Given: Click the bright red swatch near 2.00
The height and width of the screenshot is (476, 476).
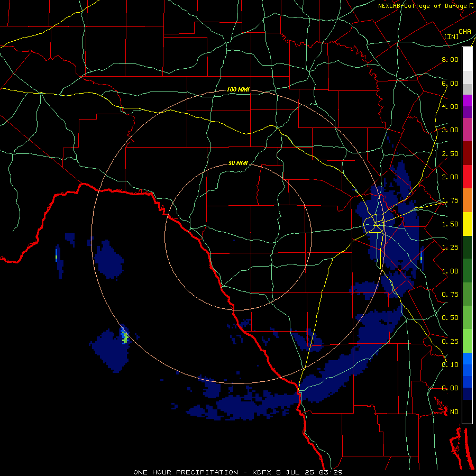Looking at the screenshot, I should coord(467,177).
